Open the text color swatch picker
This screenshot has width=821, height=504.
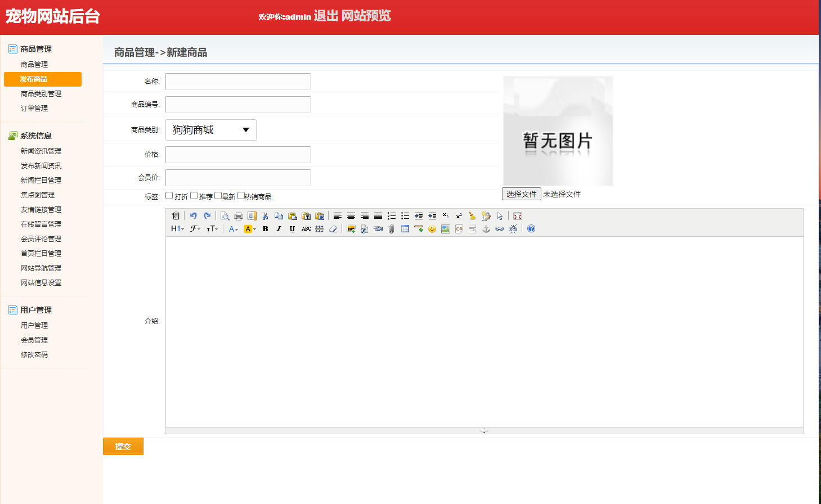pos(232,228)
